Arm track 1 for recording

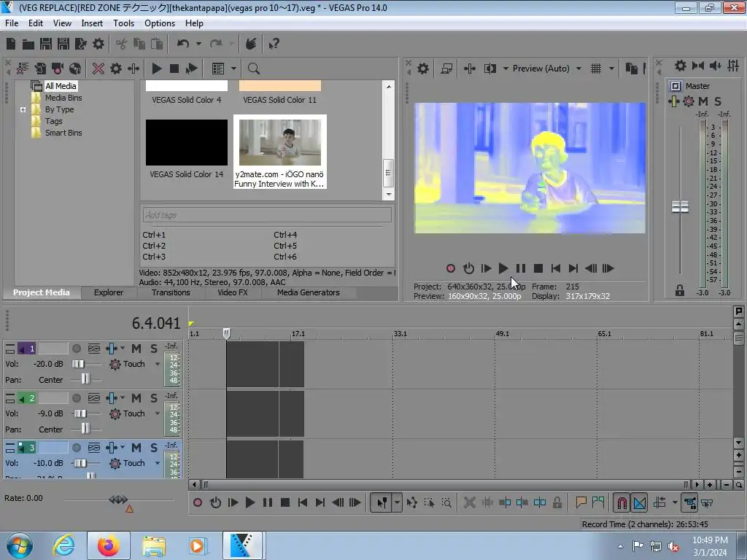[76, 349]
